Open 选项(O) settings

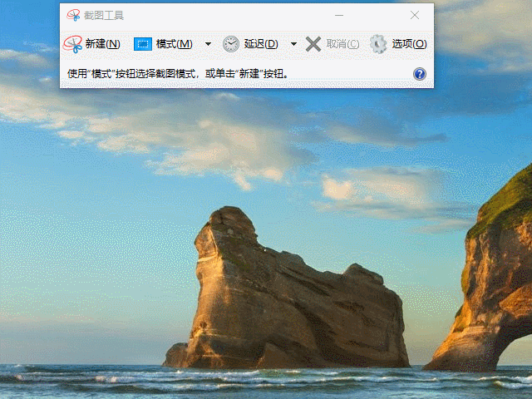point(409,44)
